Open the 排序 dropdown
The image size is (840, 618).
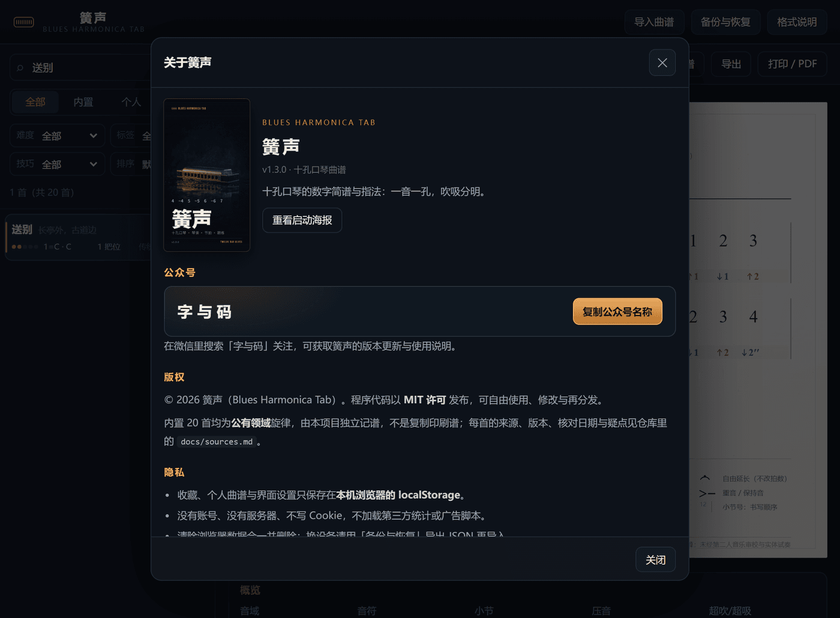[x=131, y=164]
